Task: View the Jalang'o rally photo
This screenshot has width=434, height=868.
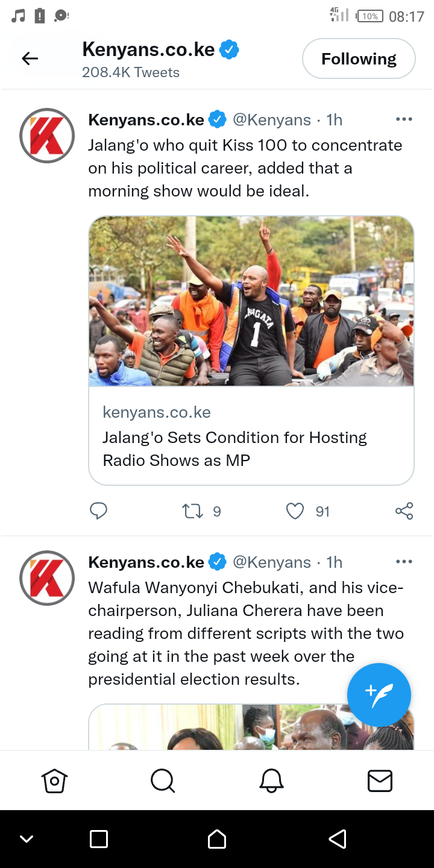Action: pyautogui.click(x=251, y=301)
